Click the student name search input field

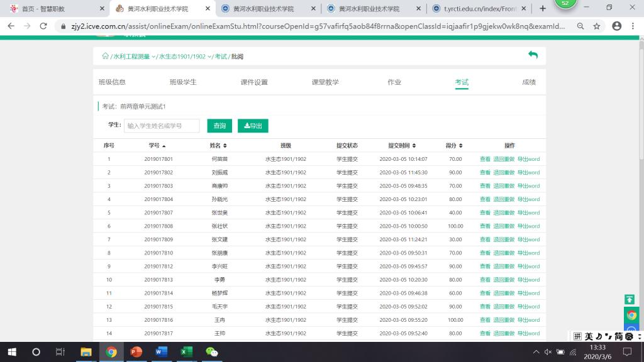162,126
